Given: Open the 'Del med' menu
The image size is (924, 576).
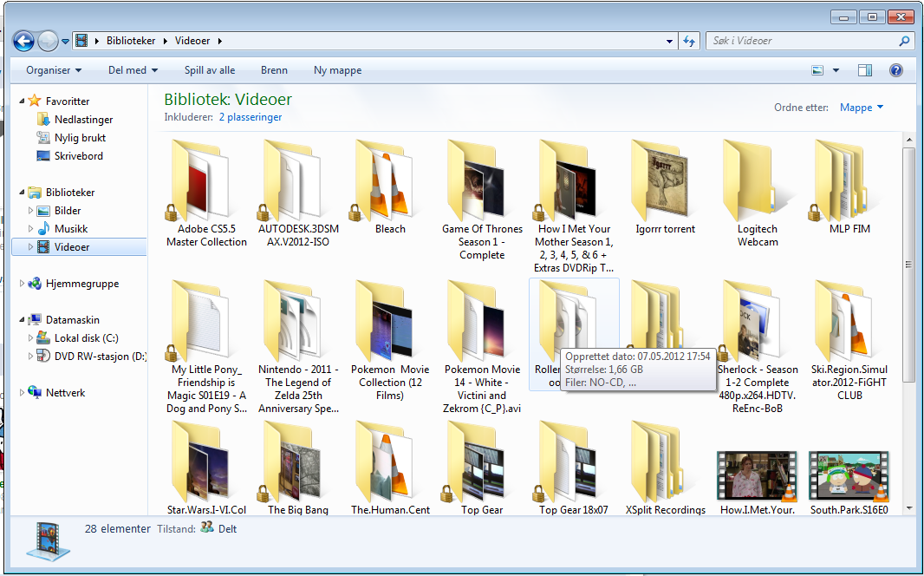Looking at the screenshot, I should click(133, 70).
